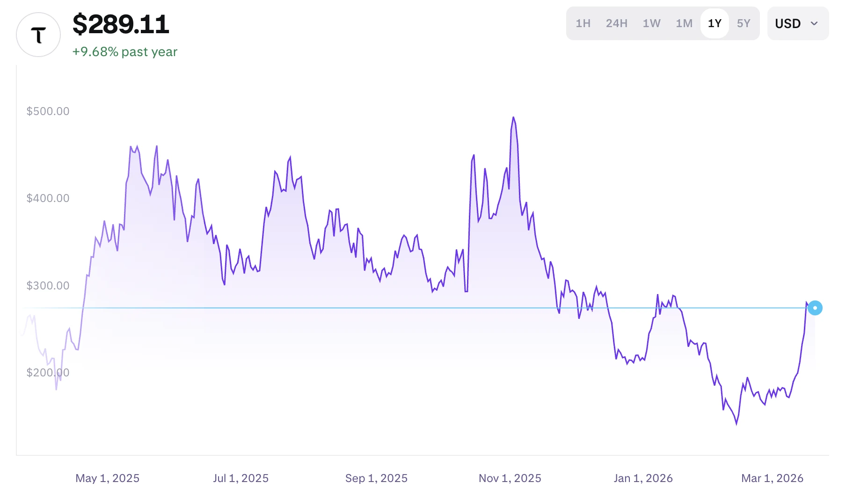Click the chevron arrow beside USD
This screenshot has height=504, width=846.
point(814,23)
